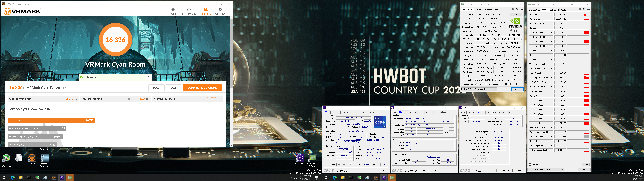Open Hot Spot sensor dropdown
This screenshot has height=181, width=644.
click(x=552, y=28)
